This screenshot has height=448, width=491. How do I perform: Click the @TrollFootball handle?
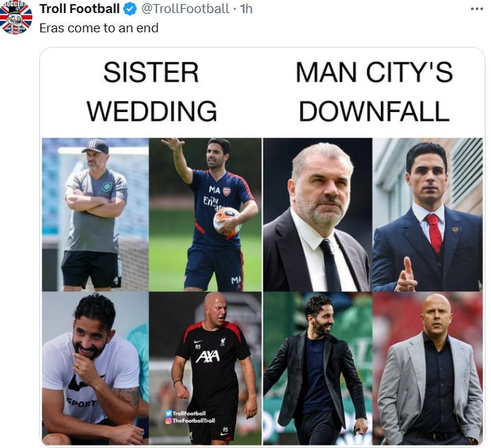point(186,9)
